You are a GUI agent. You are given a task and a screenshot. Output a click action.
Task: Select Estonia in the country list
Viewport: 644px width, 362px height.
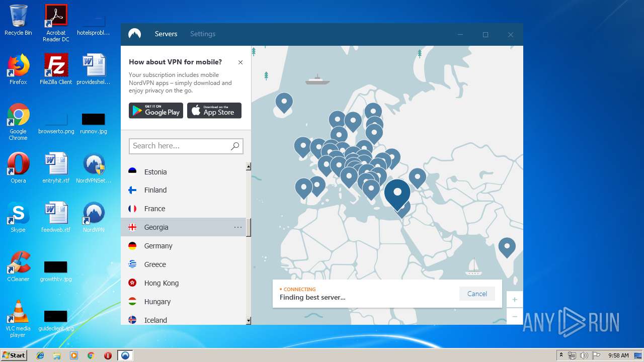coord(183,172)
